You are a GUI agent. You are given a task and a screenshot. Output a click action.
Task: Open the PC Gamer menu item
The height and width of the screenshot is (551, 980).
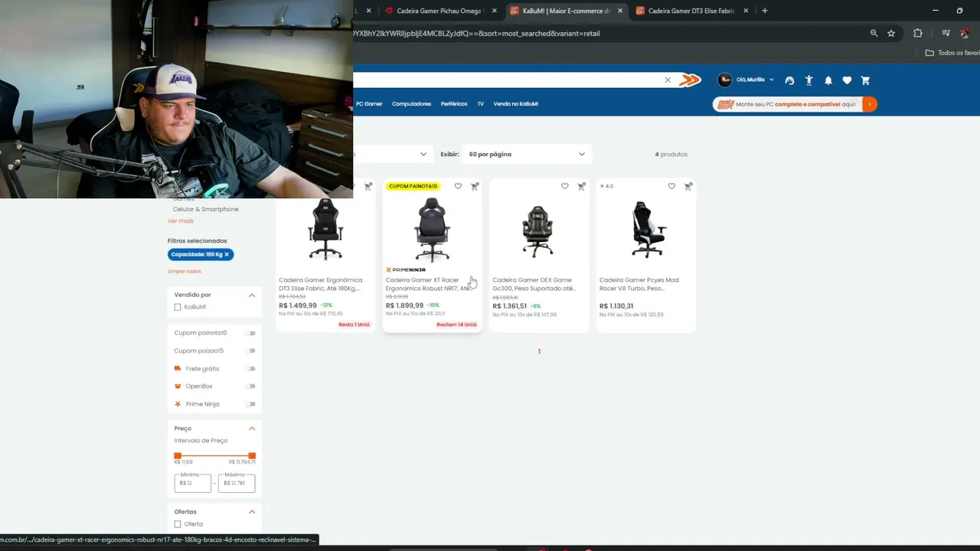[369, 104]
